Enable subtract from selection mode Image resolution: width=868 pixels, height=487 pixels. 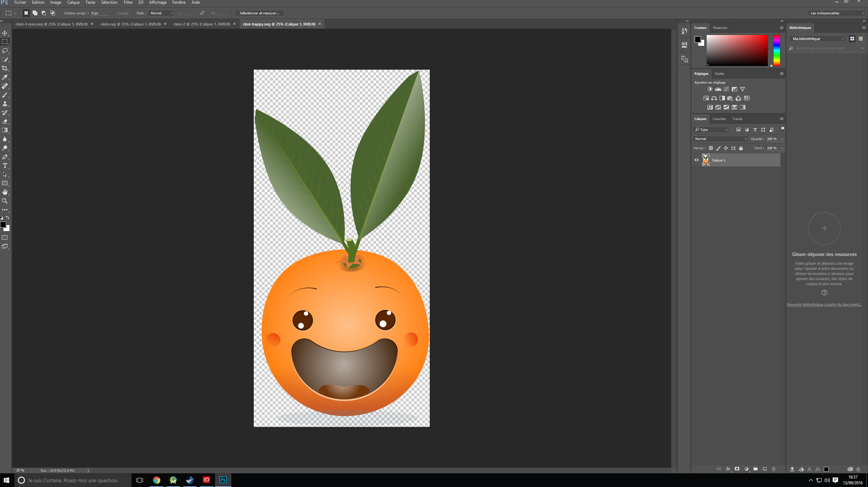43,13
